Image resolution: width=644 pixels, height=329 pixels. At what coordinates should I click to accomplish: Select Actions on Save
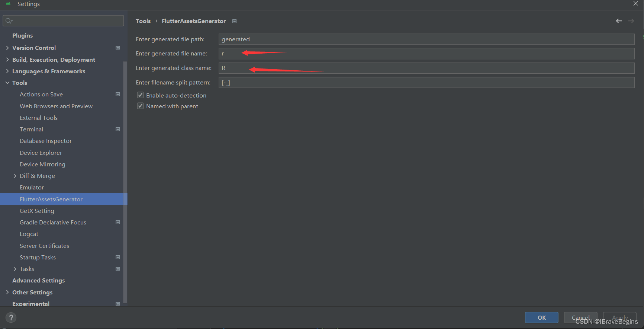pos(41,94)
